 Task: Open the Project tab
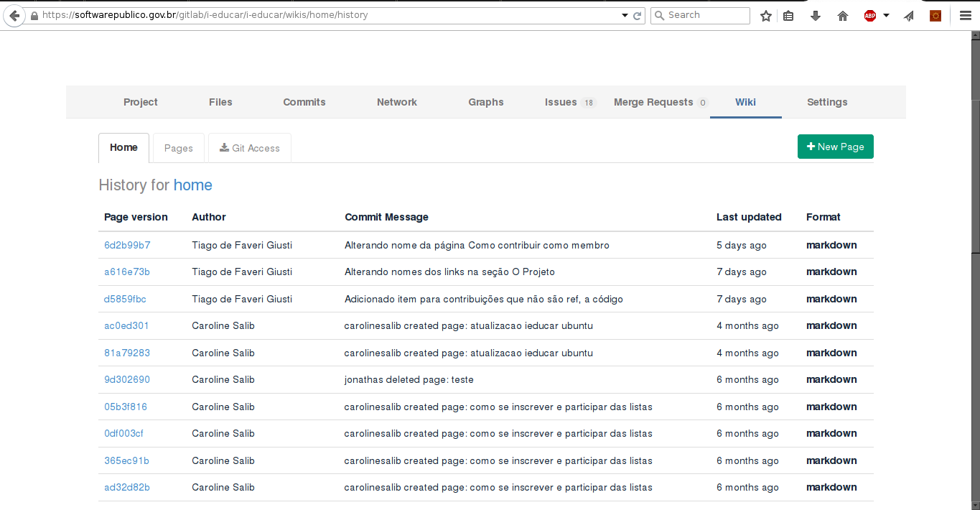[140, 102]
